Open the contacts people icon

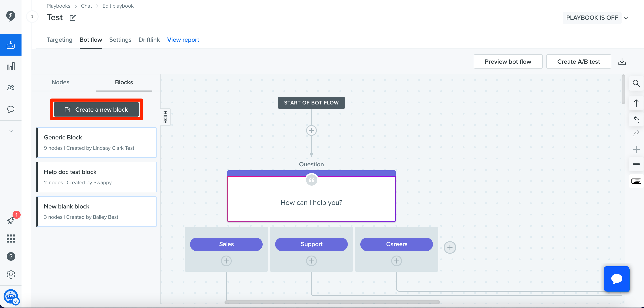tap(11, 88)
